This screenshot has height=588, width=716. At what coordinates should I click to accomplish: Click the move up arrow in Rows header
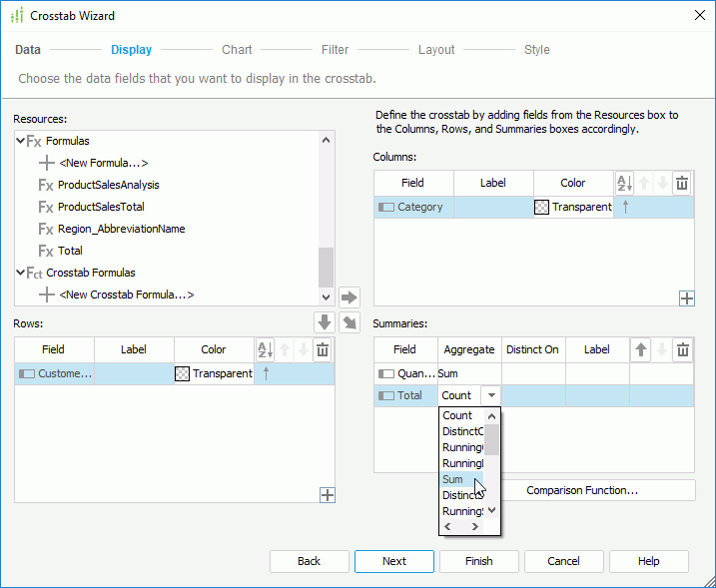[285, 349]
